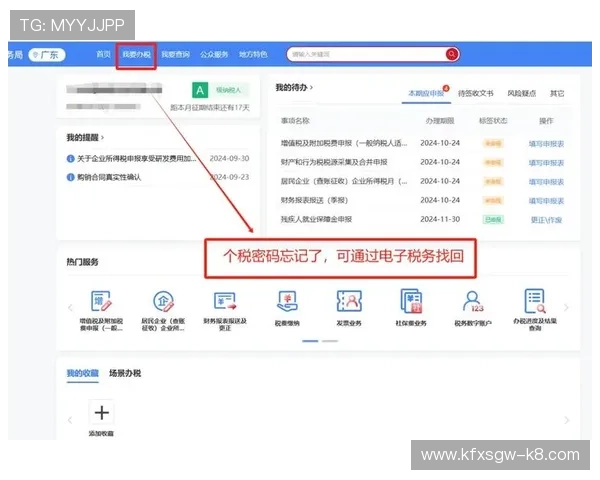
Task: Open 社保费业务 service icon
Action: (x=411, y=301)
